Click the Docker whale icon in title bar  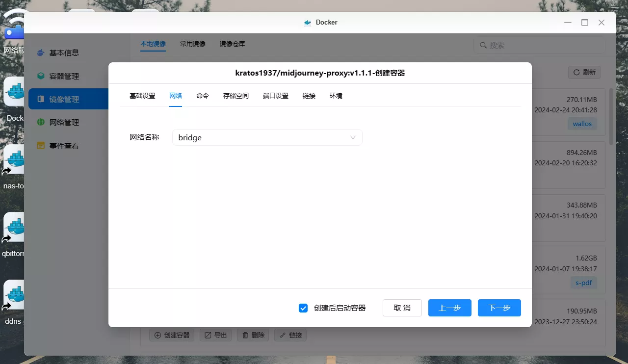click(x=308, y=23)
